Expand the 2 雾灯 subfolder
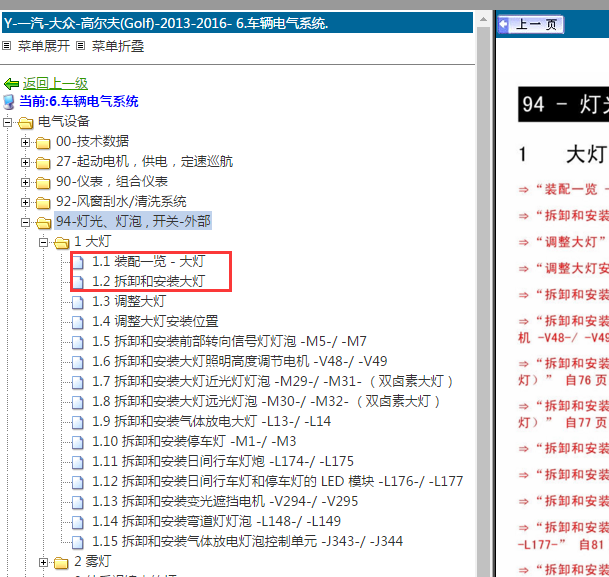This screenshot has width=609, height=577. tap(44, 562)
